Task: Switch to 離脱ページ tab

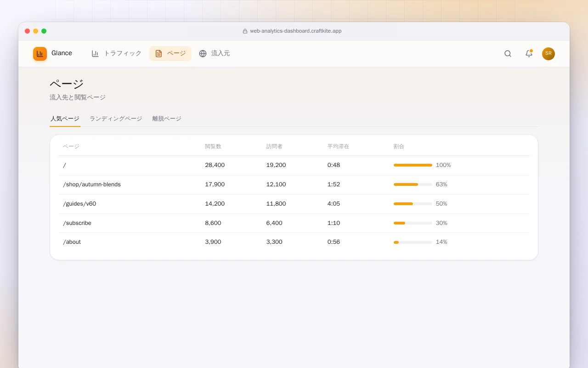Action: [167, 119]
